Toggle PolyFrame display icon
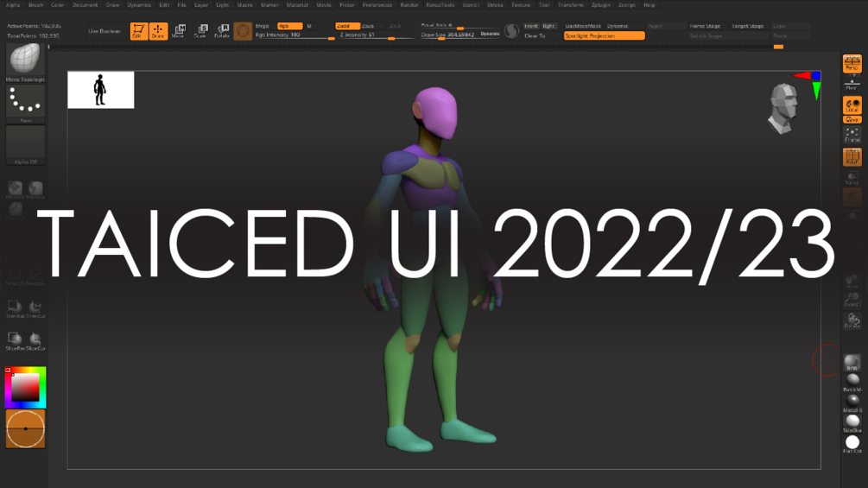 [x=852, y=156]
